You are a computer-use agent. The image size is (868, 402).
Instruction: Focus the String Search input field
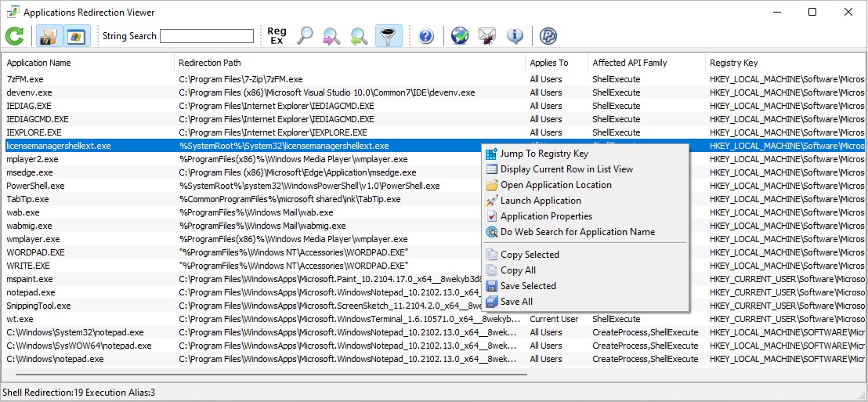click(207, 36)
